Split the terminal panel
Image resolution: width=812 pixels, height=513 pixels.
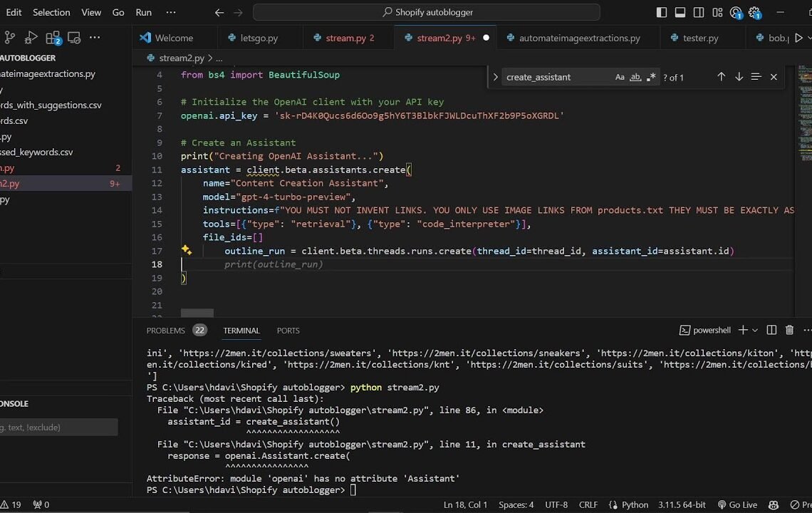tap(771, 330)
